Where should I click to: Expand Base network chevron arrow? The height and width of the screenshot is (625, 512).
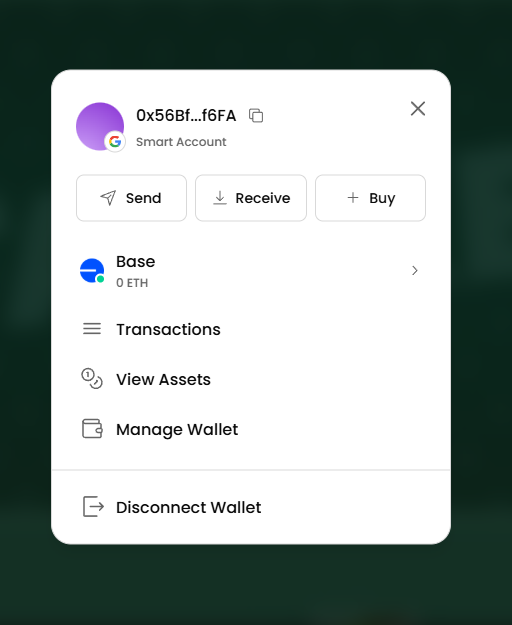click(x=415, y=271)
